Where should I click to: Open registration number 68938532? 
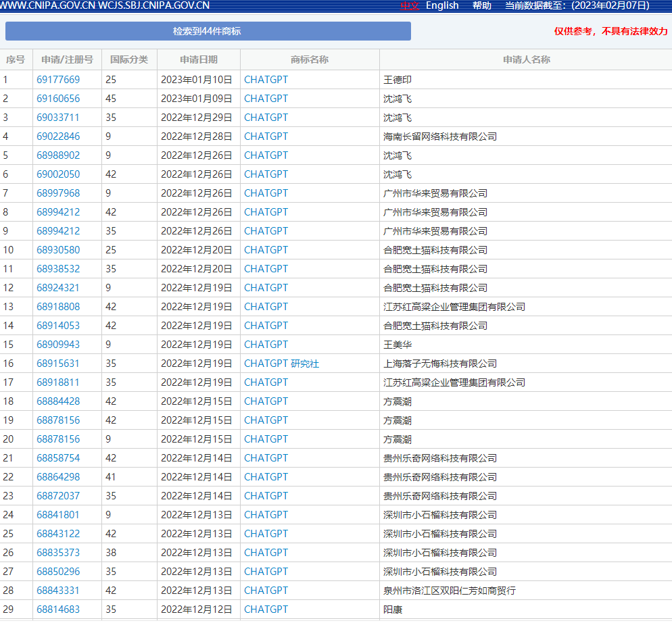click(x=58, y=269)
